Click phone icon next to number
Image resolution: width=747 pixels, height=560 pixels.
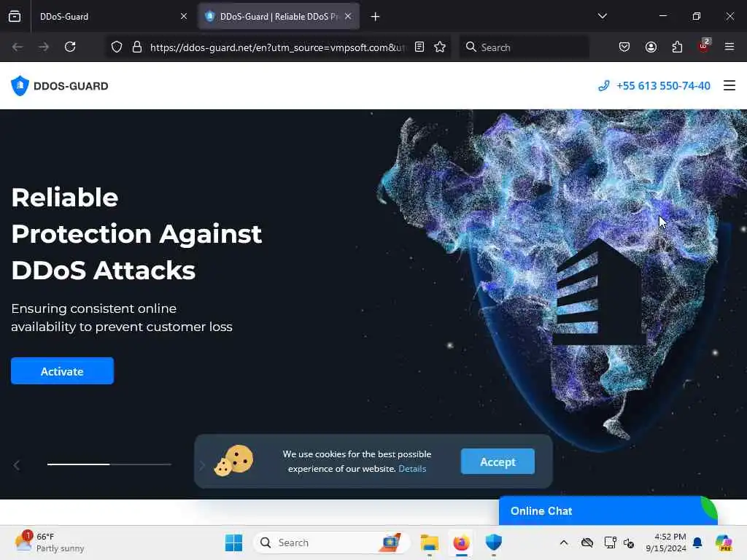[603, 86]
